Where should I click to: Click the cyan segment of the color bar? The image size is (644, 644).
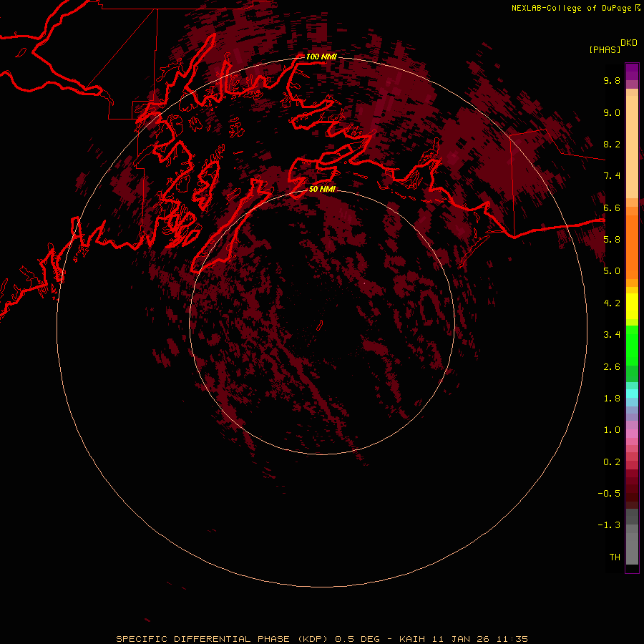pyautogui.click(x=632, y=394)
